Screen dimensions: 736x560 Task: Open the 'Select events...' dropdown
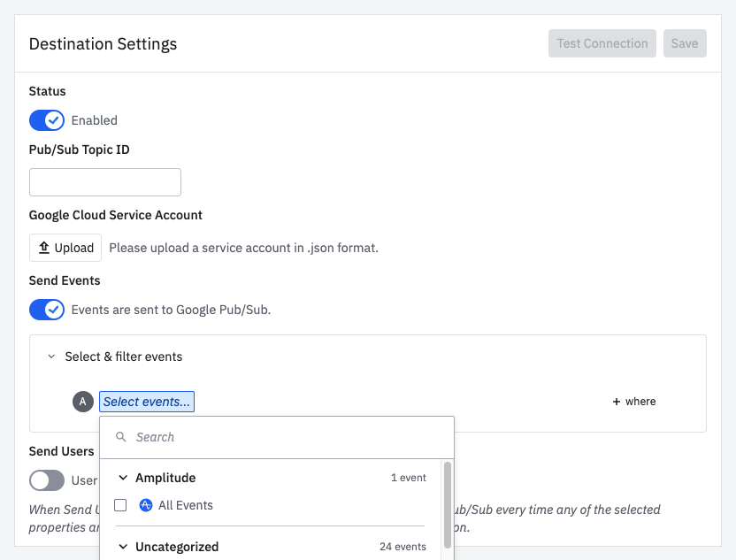click(x=146, y=402)
